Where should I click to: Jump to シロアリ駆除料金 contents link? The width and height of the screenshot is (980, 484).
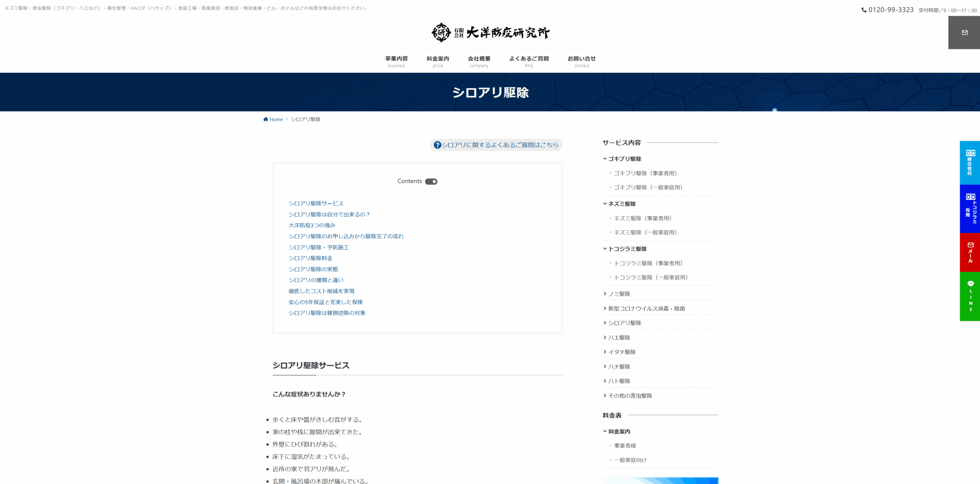(x=310, y=258)
